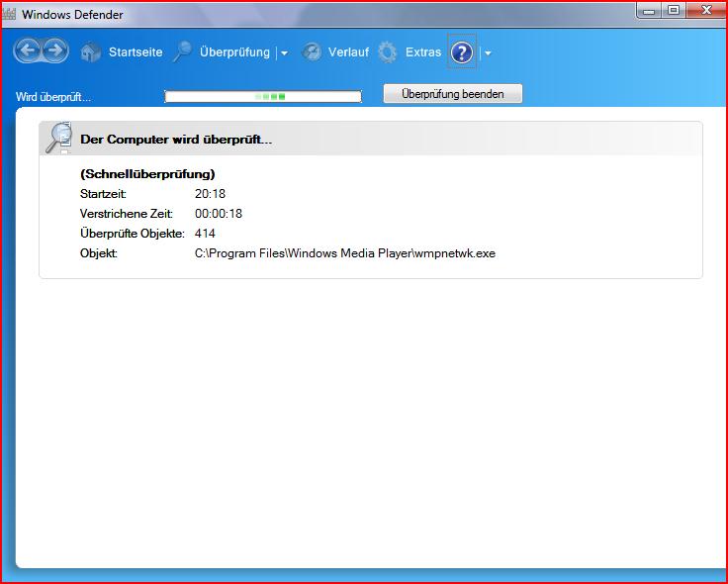
Task: Open help with the question mark icon
Action: click(462, 53)
